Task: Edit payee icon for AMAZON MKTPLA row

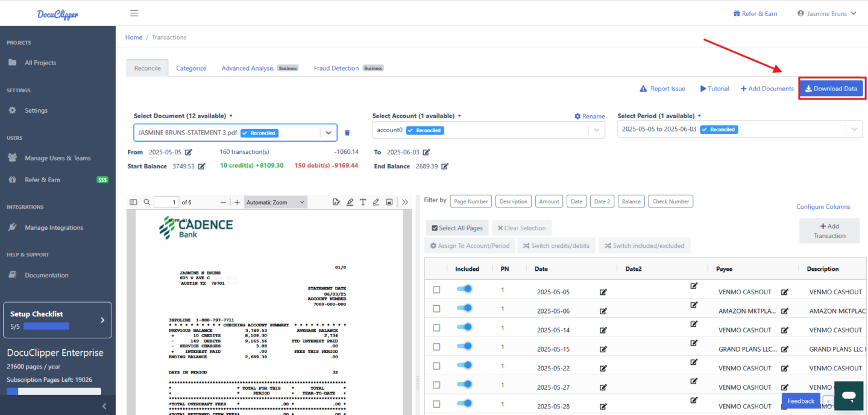Action: pyautogui.click(x=785, y=311)
